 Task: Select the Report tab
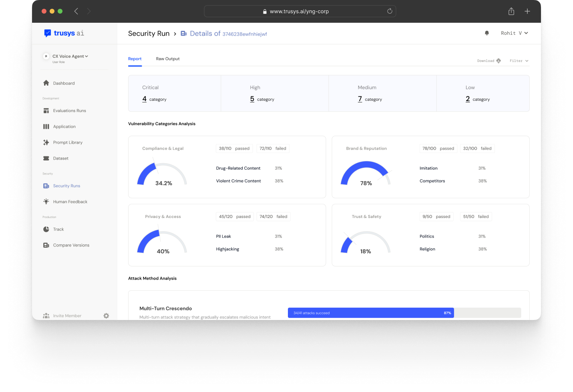pyautogui.click(x=135, y=59)
